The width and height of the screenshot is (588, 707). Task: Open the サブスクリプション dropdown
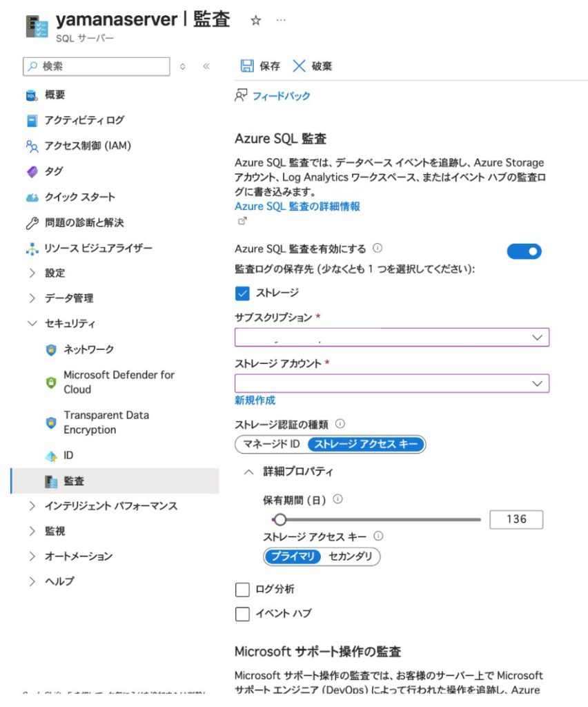(391, 337)
